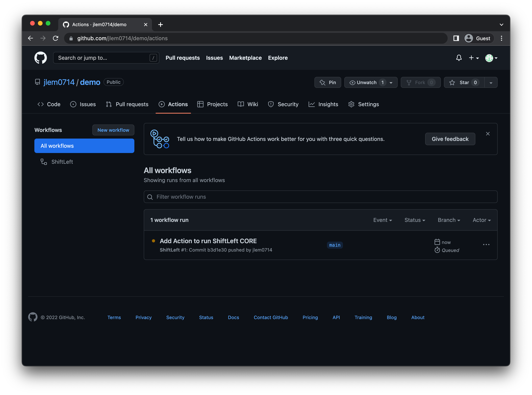Open global Pull requests in header

183,58
